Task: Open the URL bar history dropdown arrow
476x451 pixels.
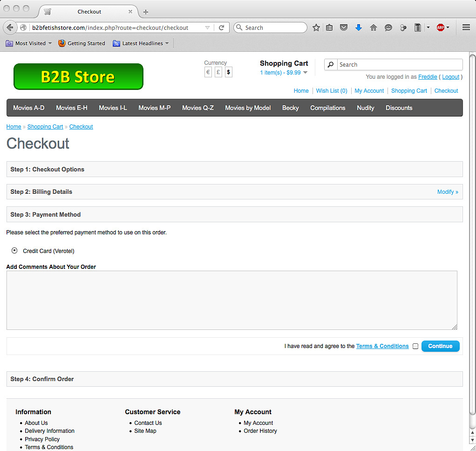Action: point(207,27)
